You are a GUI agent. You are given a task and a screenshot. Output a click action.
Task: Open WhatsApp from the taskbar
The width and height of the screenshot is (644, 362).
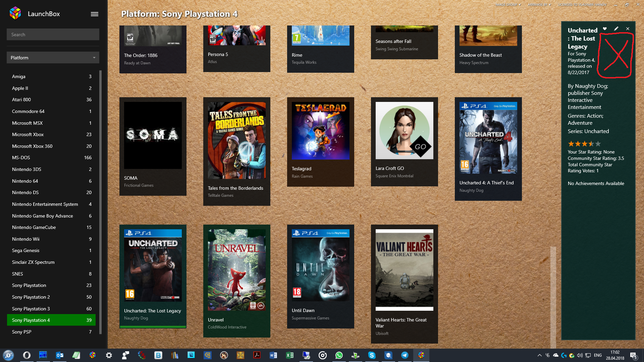coord(339,355)
